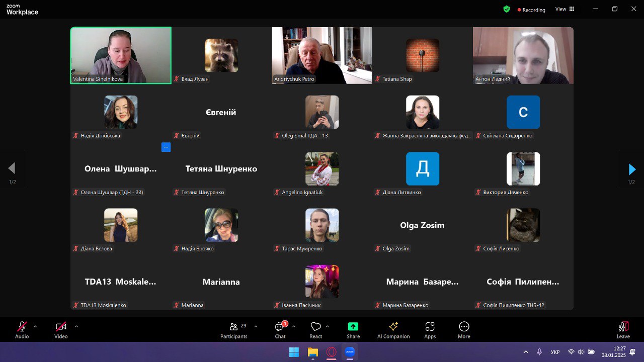Unmute the Audio microphone
This screenshot has width=644, height=362.
tap(22, 330)
